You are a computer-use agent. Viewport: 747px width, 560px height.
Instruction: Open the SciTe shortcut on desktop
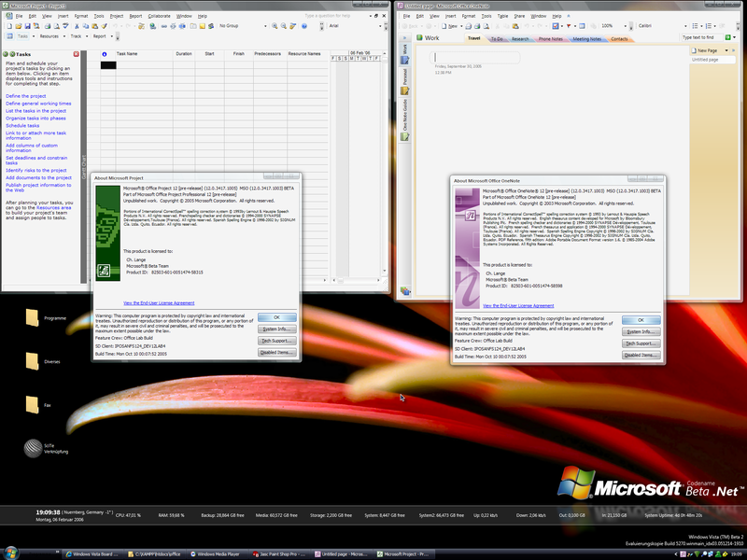coord(33,450)
